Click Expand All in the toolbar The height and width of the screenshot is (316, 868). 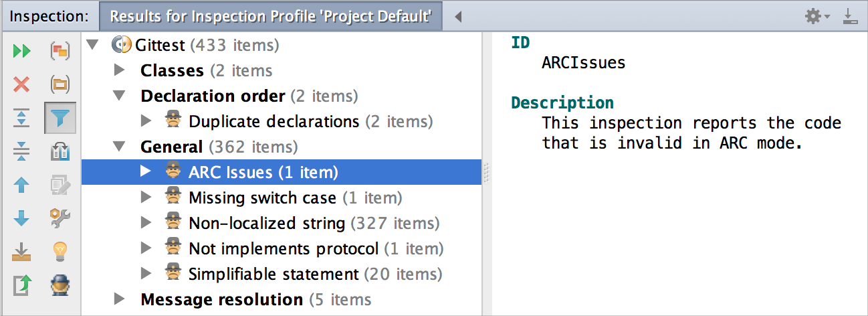[x=21, y=118]
